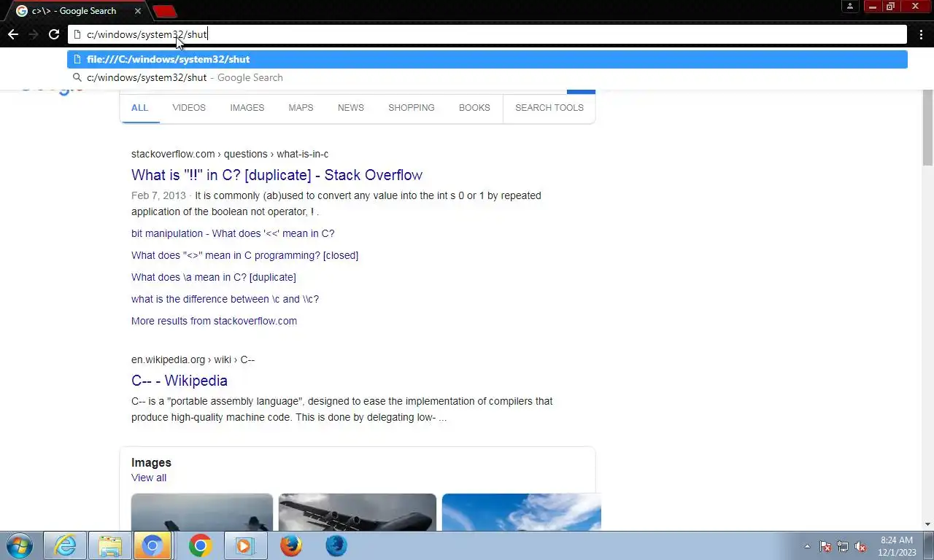This screenshot has height=560, width=934.
Task: Click the browser forward arrow
Action: (34, 34)
